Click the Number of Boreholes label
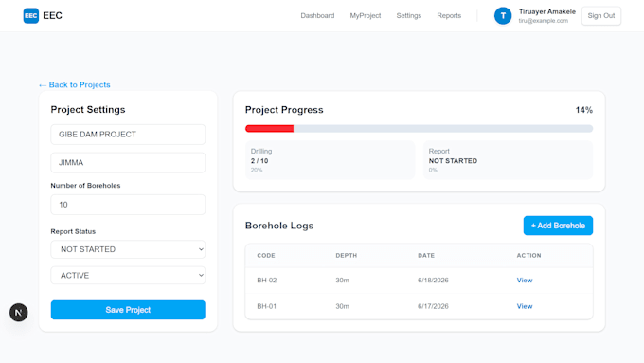The width and height of the screenshot is (644, 363). [85, 186]
